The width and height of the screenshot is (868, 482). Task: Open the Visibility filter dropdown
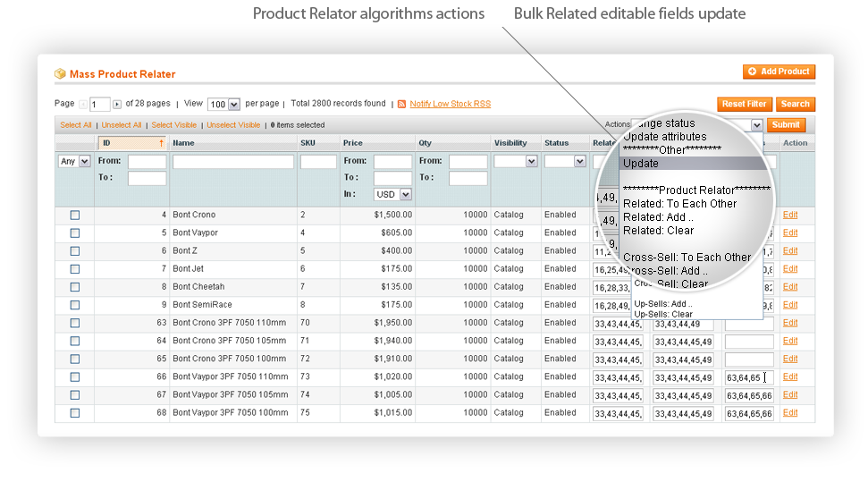click(516, 161)
